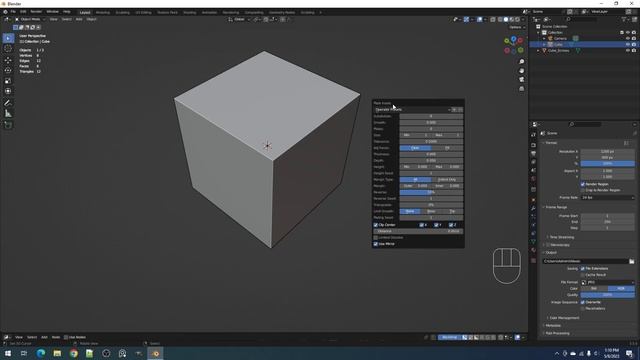Select the Add Cube tool

pyautogui.click(x=8, y=125)
